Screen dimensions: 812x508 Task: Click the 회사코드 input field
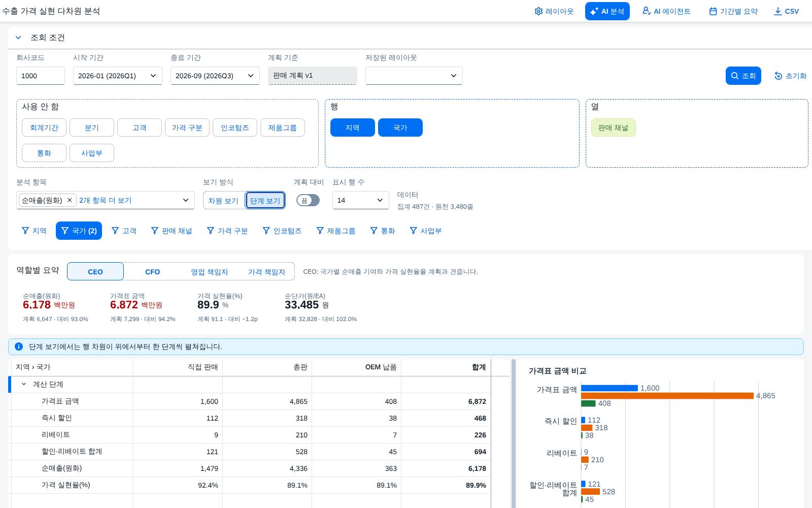[41, 76]
